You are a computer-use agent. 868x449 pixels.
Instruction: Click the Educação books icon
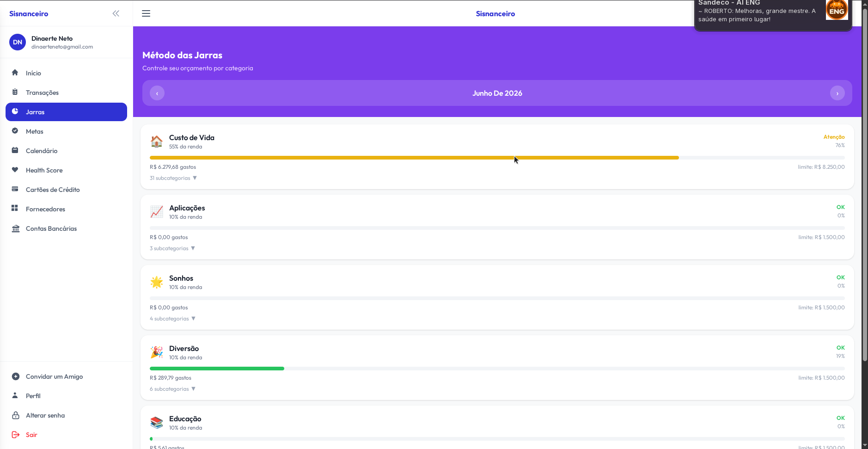(x=157, y=423)
